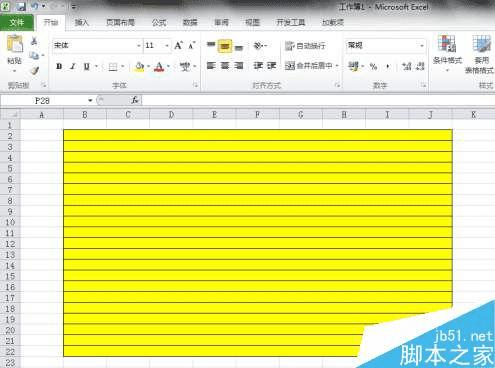The image size is (495, 368).
Task: Apply the yellow fill color bucket
Action: (140, 67)
